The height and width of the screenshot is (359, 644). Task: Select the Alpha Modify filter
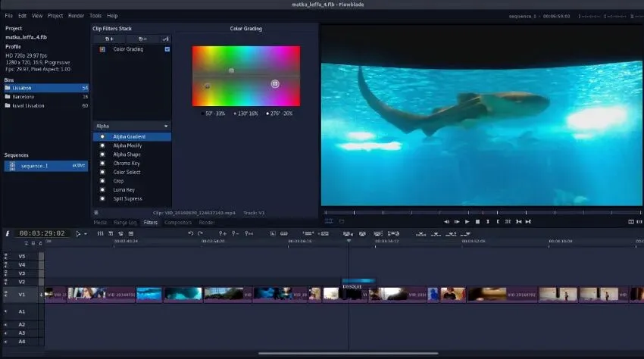click(127, 145)
